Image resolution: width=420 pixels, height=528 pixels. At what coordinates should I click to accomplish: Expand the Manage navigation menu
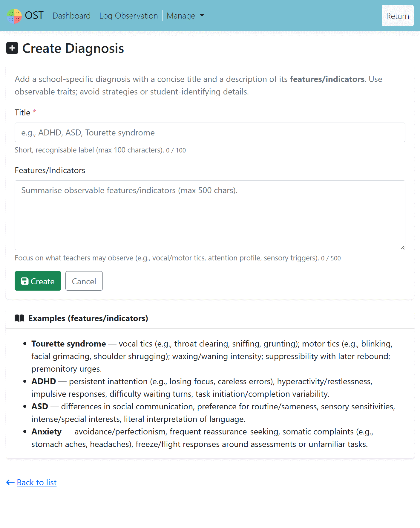(x=182, y=16)
